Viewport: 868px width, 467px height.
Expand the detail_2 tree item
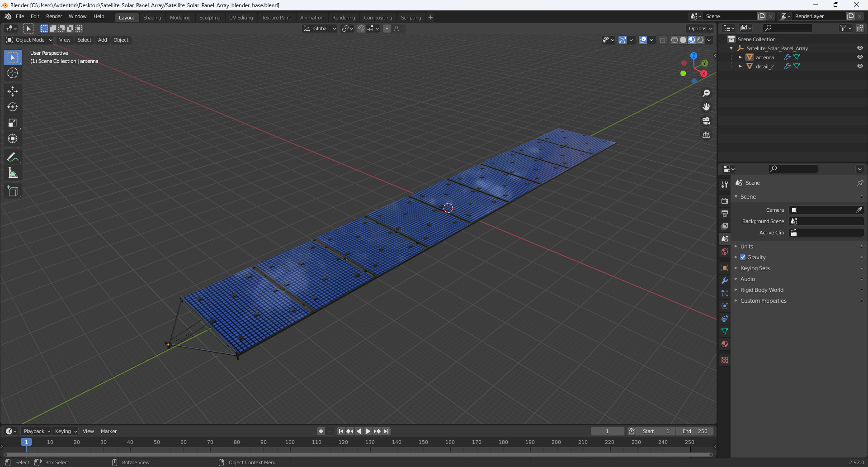tap(740, 67)
